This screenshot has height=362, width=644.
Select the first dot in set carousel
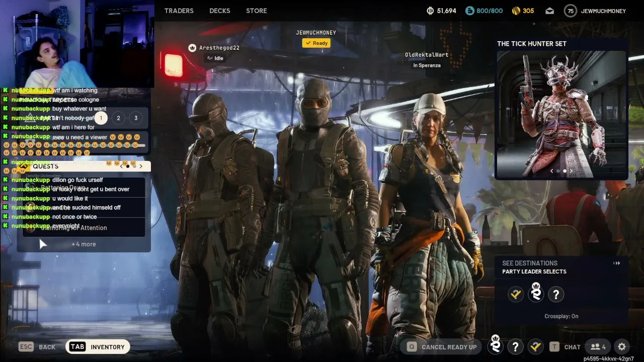tap(558, 171)
